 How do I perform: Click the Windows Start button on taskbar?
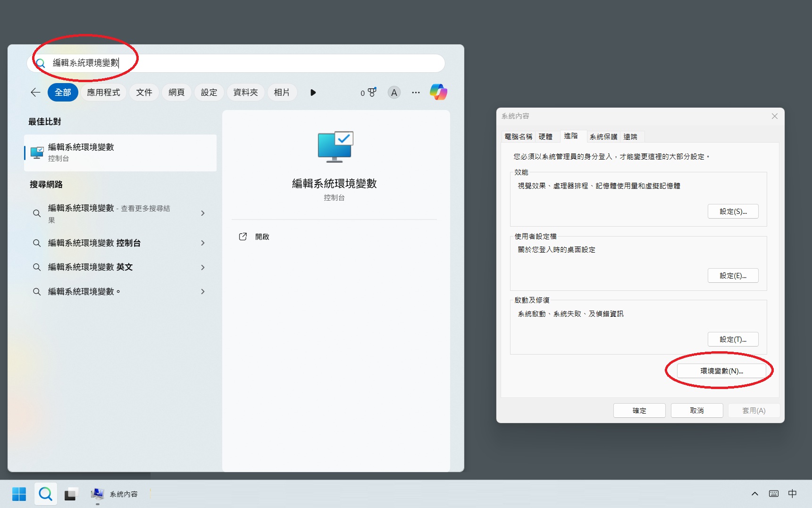19,494
